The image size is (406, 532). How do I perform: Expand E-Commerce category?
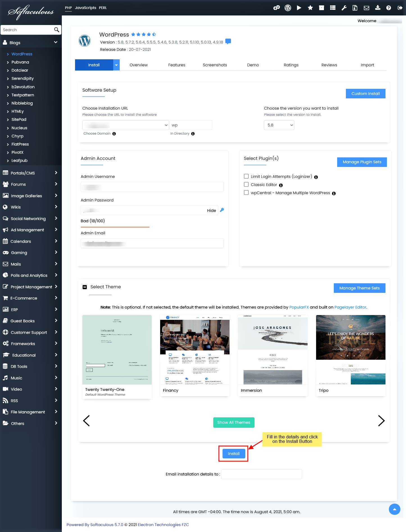click(31, 298)
